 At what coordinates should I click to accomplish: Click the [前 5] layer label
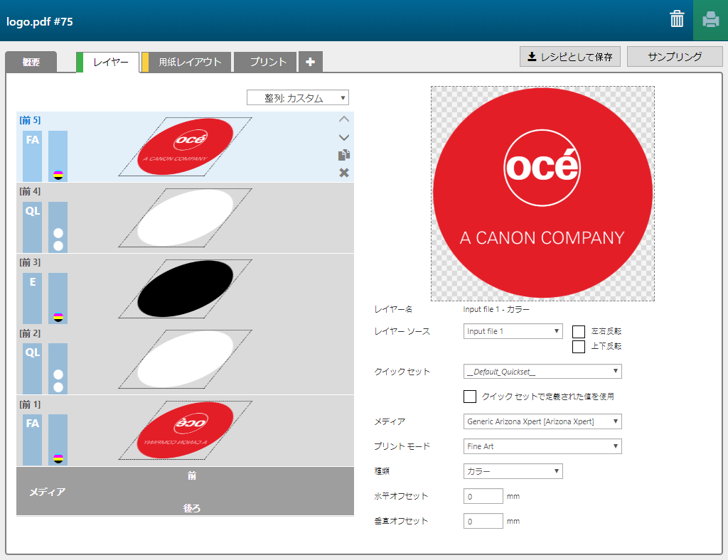point(30,120)
